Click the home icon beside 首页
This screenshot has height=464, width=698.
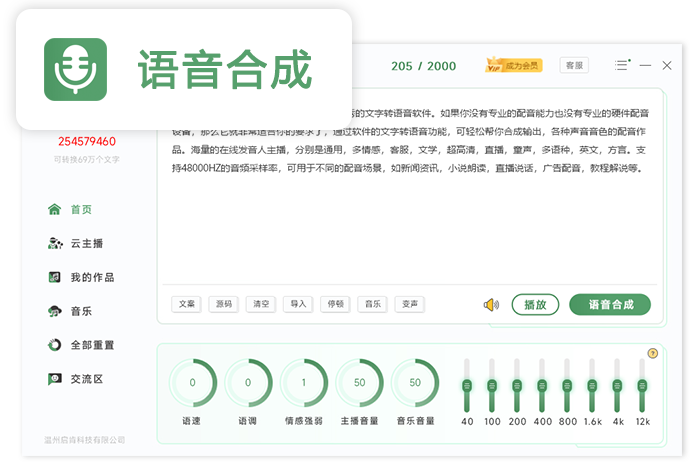click(x=54, y=209)
